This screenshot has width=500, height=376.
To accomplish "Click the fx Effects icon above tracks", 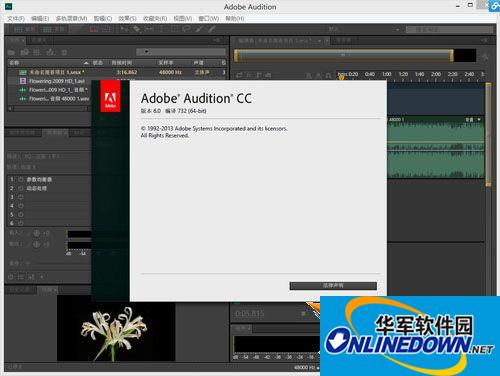I will [x=249, y=76].
